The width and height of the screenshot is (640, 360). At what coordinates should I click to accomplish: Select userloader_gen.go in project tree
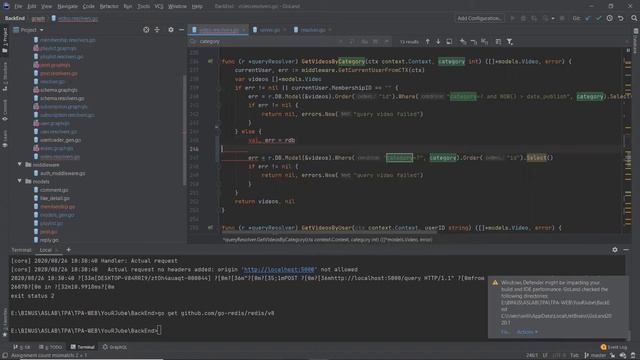point(60,140)
